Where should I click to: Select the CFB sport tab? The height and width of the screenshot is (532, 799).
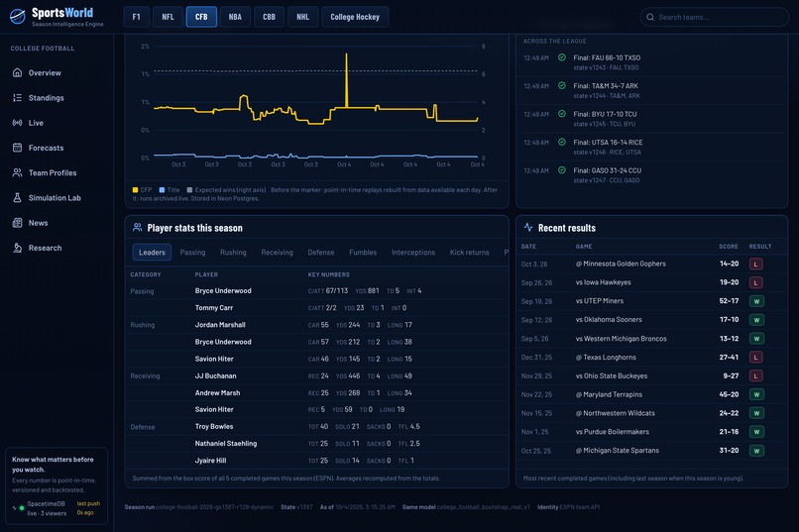201,17
